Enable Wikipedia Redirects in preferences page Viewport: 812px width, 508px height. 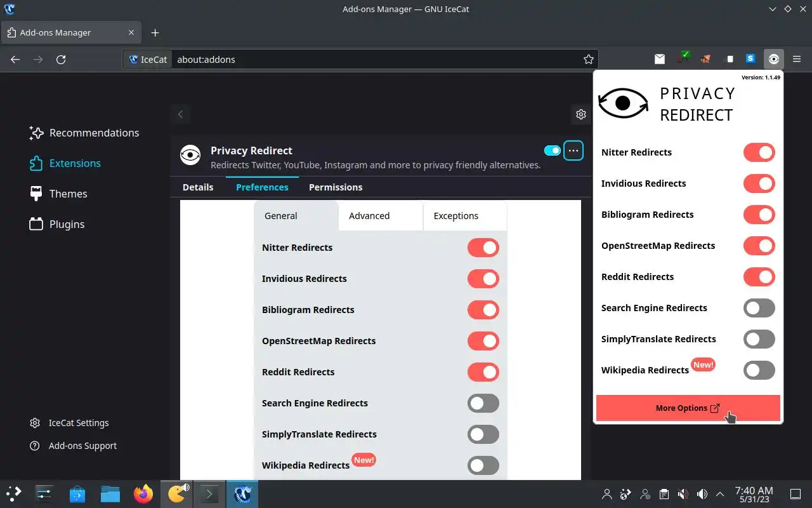[483, 465]
